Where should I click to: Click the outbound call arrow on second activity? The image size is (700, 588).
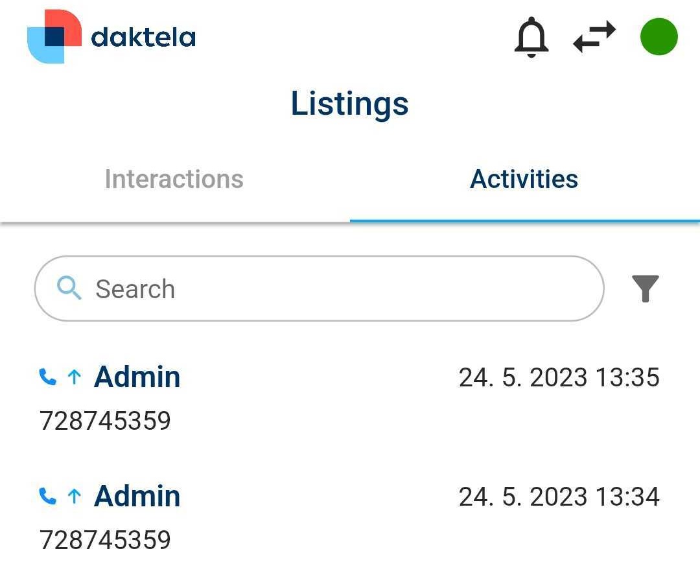click(75, 495)
